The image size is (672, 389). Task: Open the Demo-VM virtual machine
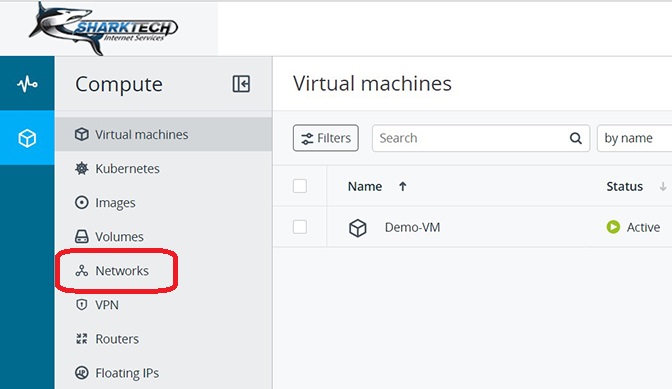[x=412, y=227]
